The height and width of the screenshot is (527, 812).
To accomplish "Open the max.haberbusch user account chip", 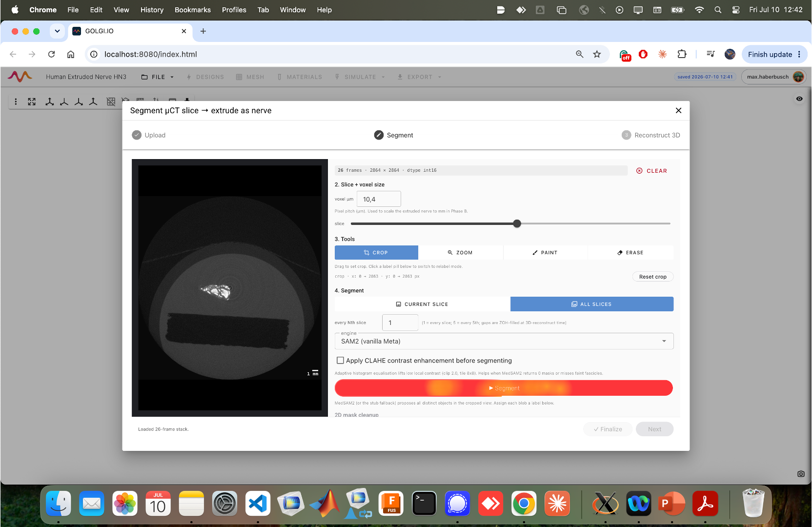I will click(x=773, y=77).
